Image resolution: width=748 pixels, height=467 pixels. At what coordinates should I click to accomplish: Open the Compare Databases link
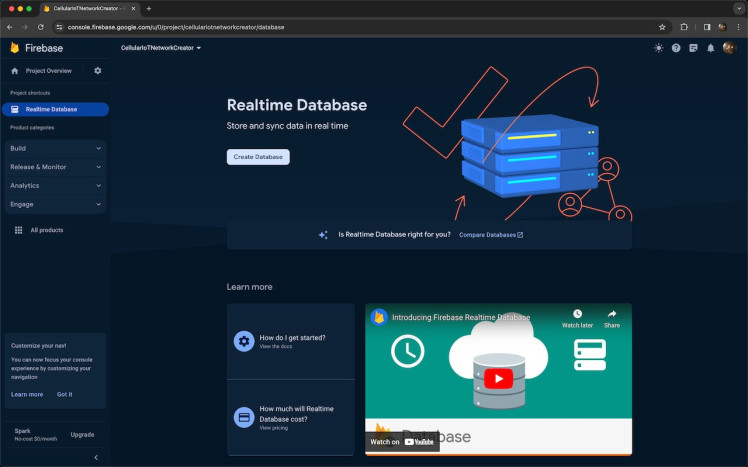490,235
